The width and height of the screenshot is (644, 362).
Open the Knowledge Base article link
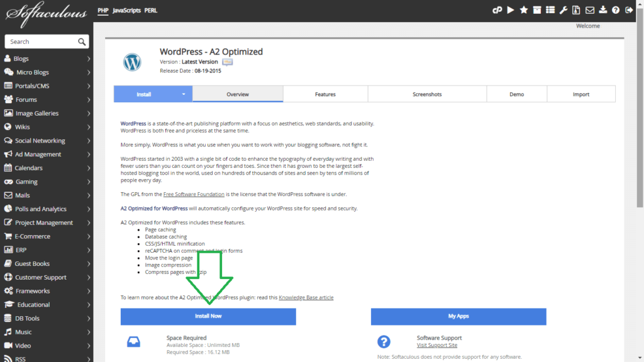click(306, 297)
